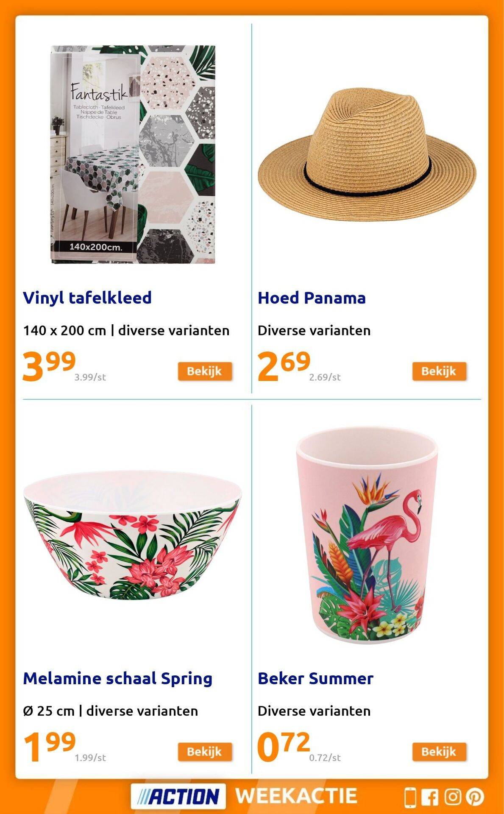Click the 0.72 price of Beker Summer
Viewport: 504px width, 814px height.
pyautogui.click(x=284, y=747)
